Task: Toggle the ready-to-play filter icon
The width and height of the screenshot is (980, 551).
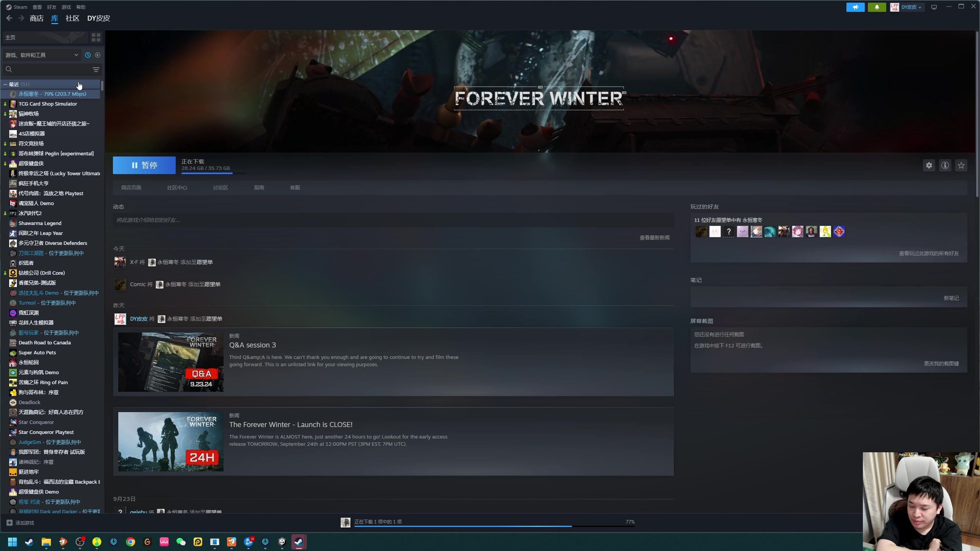Action: click(x=98, y=55)
